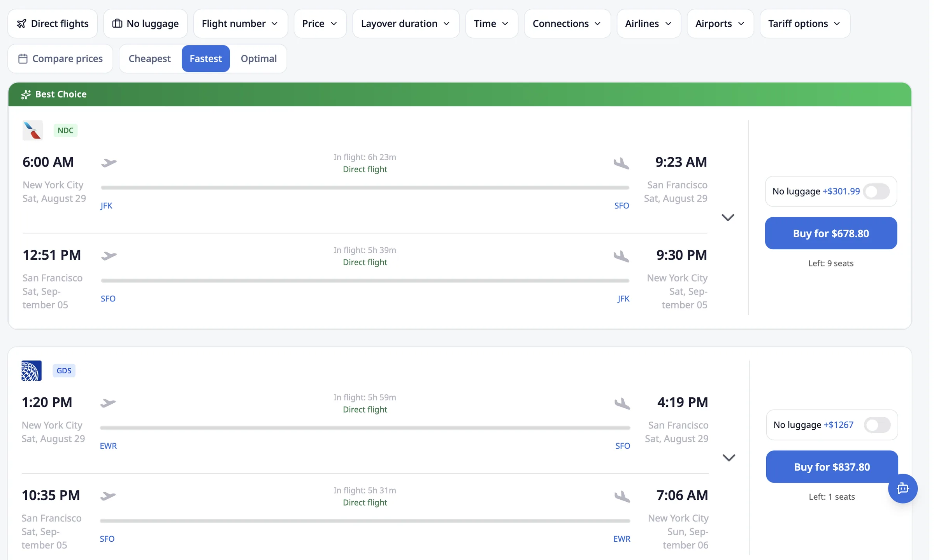The image size is (934, 560).
Task: Switch to the Optimal tab
Action: click(x=259, y=59)
